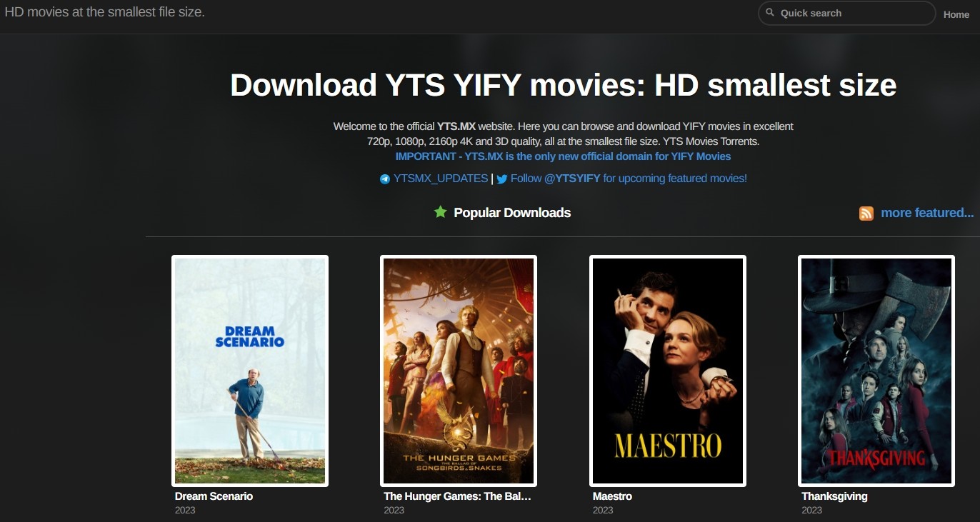Viewport: 980px width, 522px height.
Task: Click the Dream Scenario title text
Action: pos(214,496)
